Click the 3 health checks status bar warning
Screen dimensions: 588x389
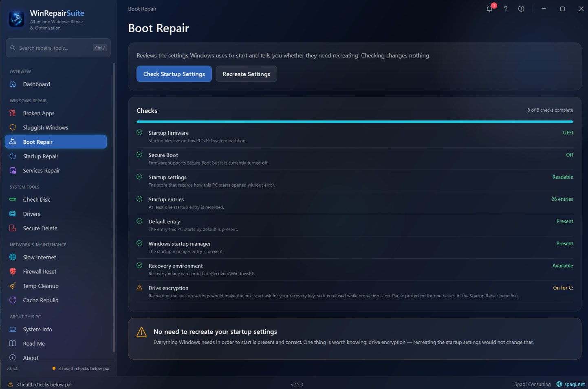click(40, 384)
